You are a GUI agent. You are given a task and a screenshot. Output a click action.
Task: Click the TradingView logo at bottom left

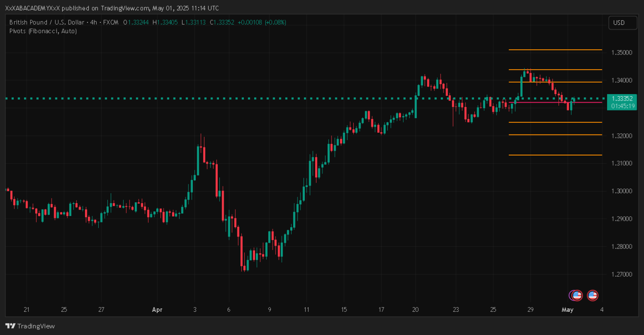click(30, 326)
